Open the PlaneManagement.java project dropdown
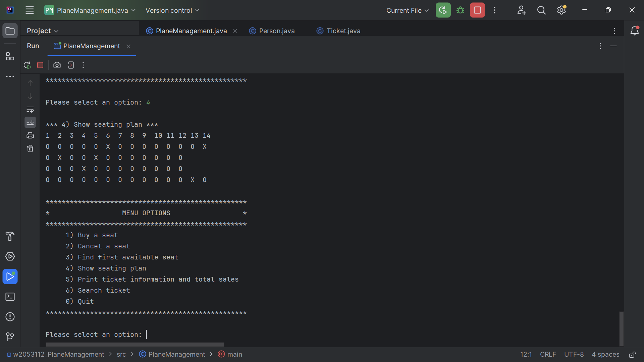644x362 pixels. (x=90, y=10)
